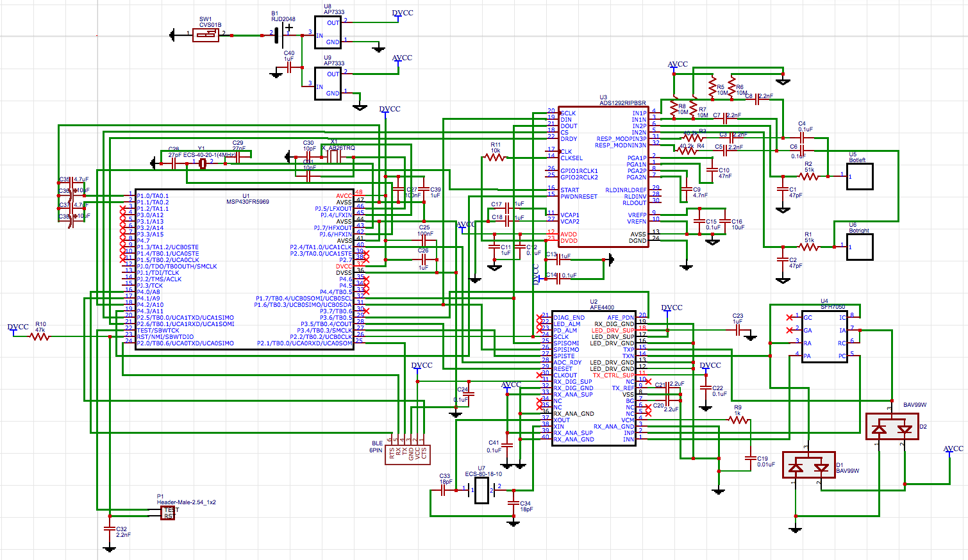The height and width of the screenshot is (560, 968).
Task: Click the ADS1292RIPBSR part label
Action: tap(623, 103)
